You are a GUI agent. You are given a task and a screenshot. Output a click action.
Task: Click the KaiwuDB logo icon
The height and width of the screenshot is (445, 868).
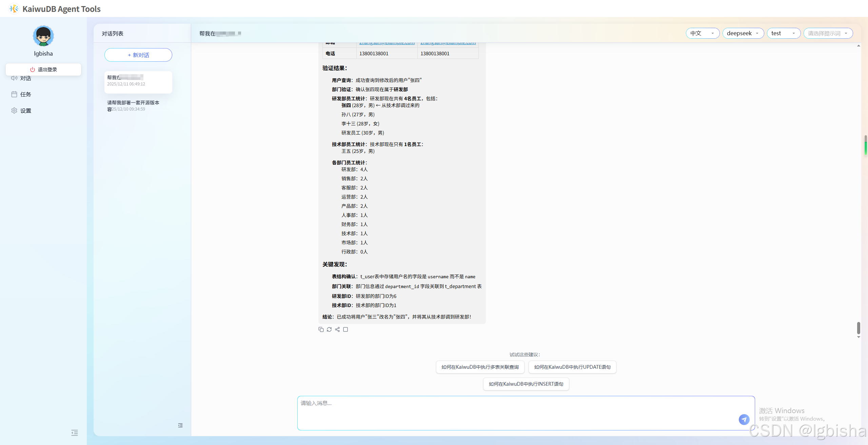14,9
